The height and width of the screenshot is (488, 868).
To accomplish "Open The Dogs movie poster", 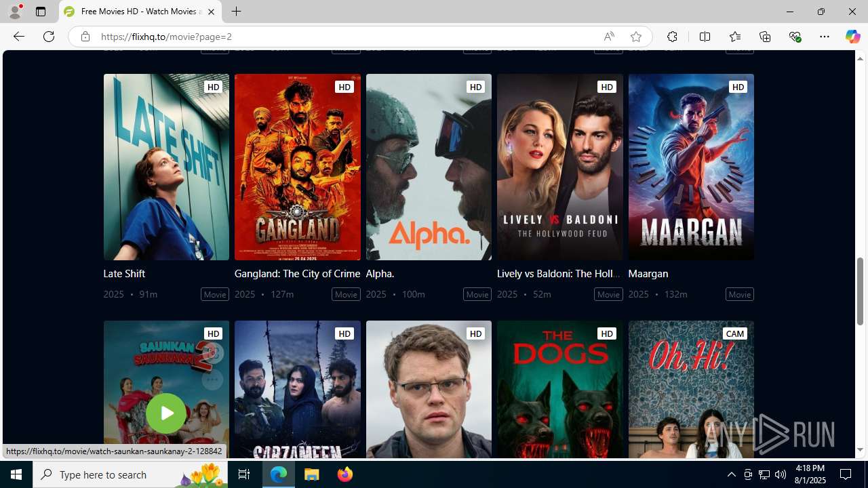I will [x=560, y=390].
